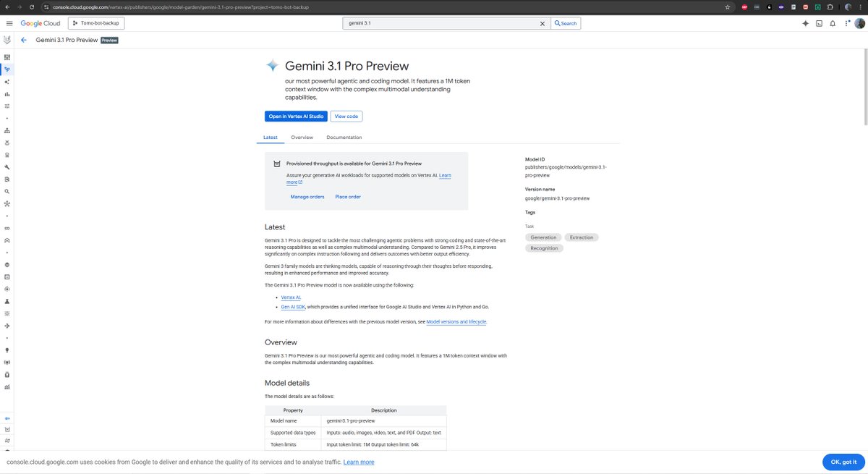Click the Model details heading

[x=287, y=383]
